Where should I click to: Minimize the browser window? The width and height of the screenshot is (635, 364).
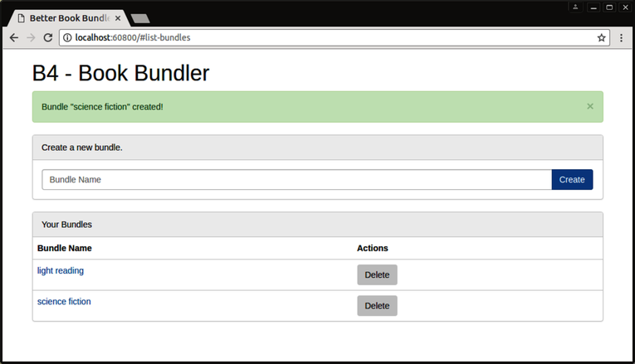(593, 7)
